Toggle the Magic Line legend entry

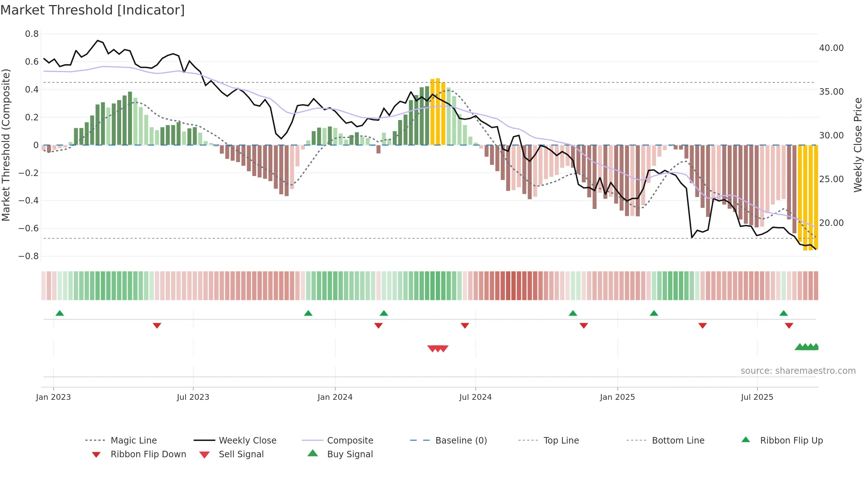pos(121,440)
